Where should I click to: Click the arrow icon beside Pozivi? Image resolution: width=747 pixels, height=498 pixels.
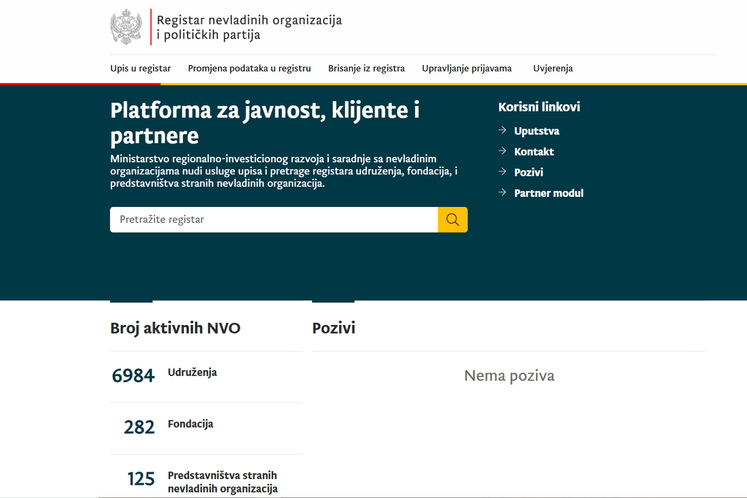coord(503,172)
